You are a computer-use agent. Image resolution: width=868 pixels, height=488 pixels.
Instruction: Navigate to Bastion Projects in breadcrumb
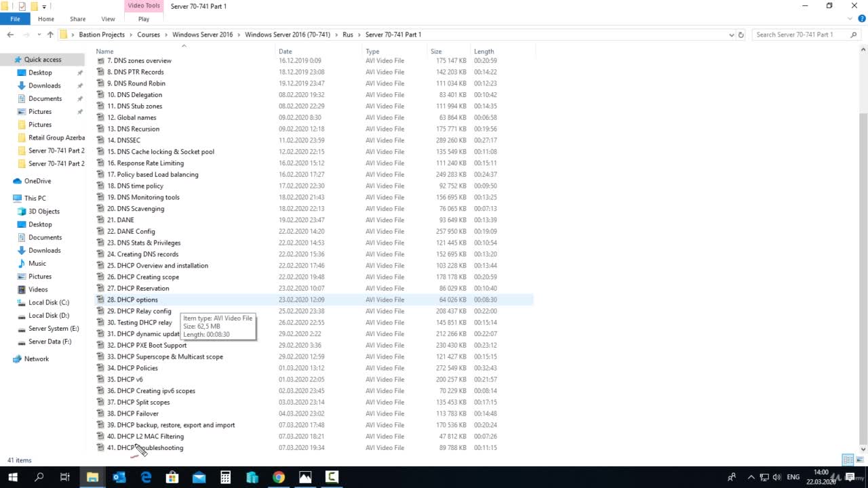point(102,35)
